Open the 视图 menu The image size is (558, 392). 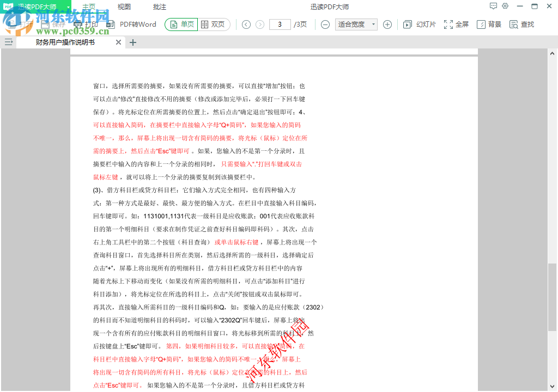123,6
